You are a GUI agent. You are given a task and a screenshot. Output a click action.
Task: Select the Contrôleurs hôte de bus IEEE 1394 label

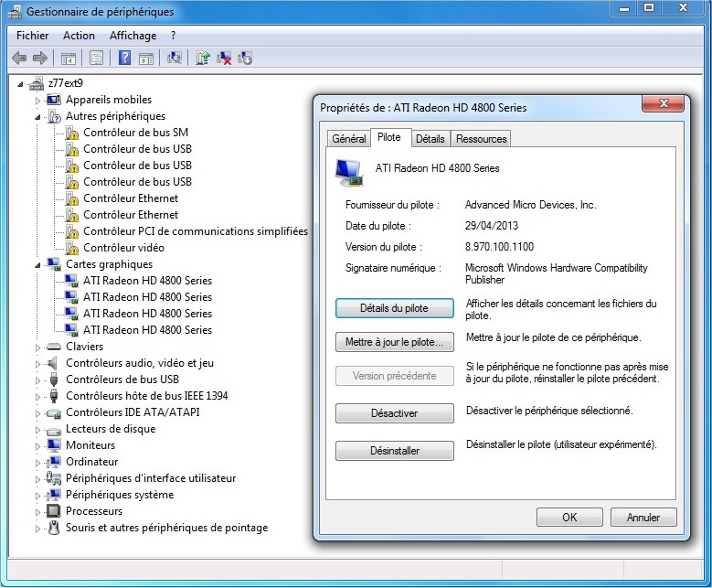tap(146, 396)
